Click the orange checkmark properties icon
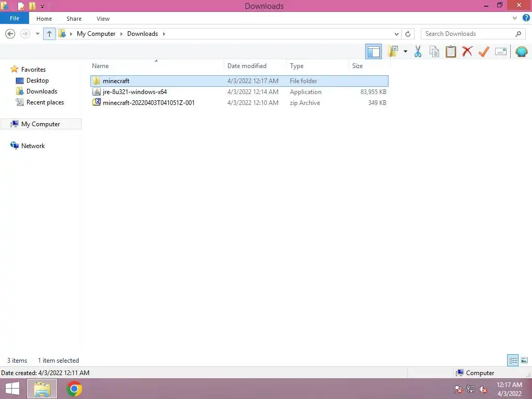This screenshot has height=399, width=532. click(484, 51)
